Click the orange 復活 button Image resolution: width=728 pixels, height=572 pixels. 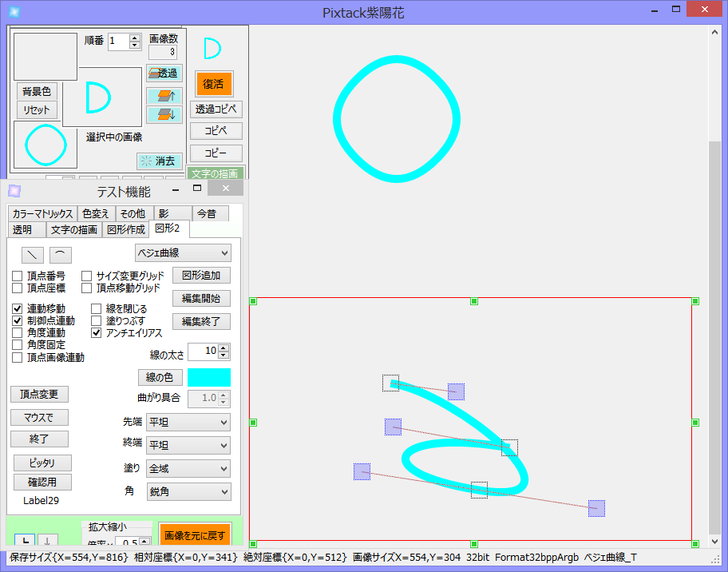[x=213, y=83]
